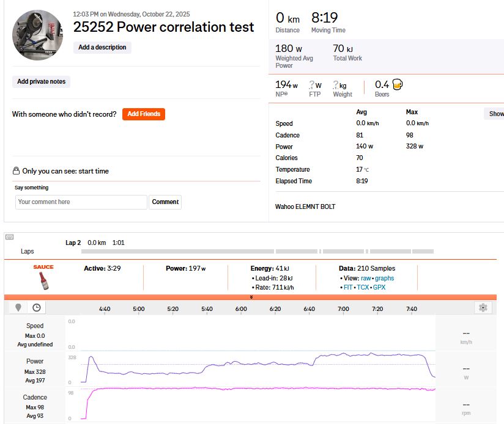Select the first long lap bar

tap(177, 251)
